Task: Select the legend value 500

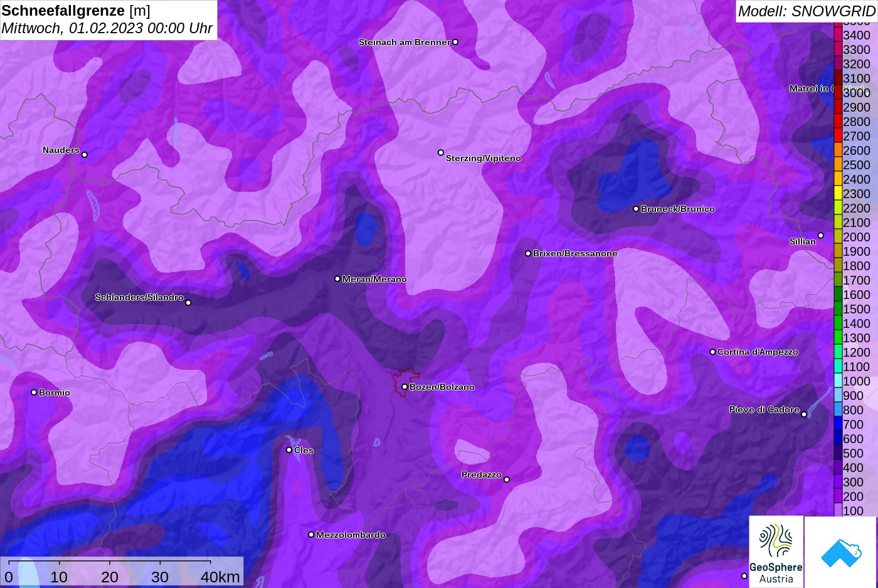Action: [854, 453]
